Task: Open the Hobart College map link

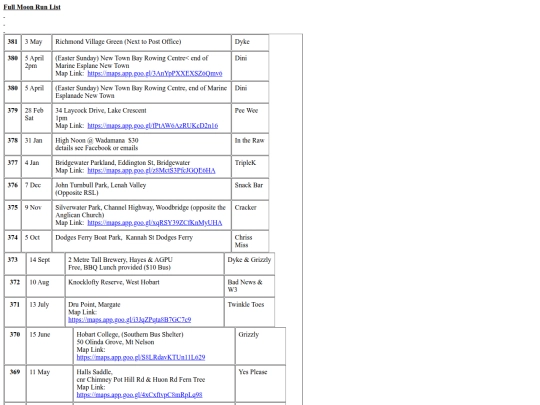Action: point(141,357)
